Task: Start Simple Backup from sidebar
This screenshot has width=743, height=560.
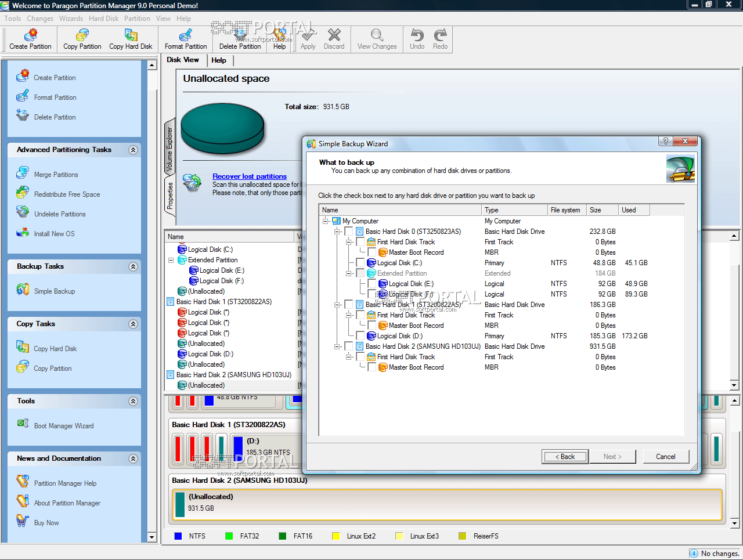Action: tap(55, 291)
